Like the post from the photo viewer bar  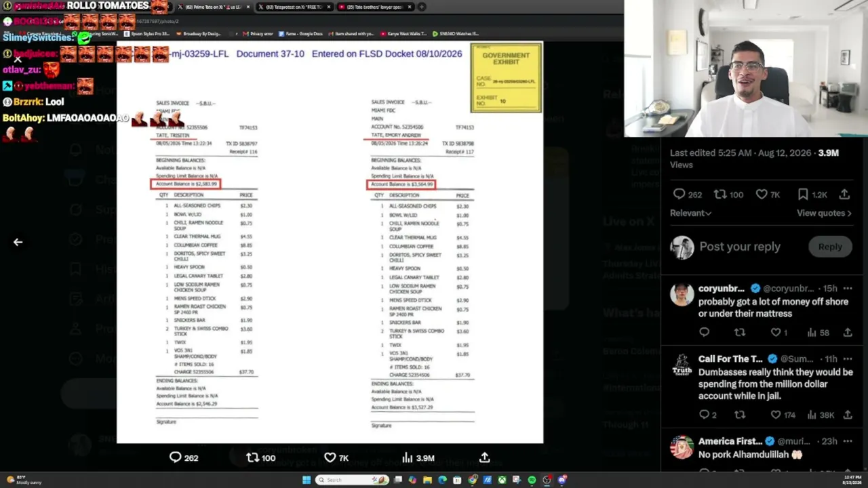click(336, 457)
